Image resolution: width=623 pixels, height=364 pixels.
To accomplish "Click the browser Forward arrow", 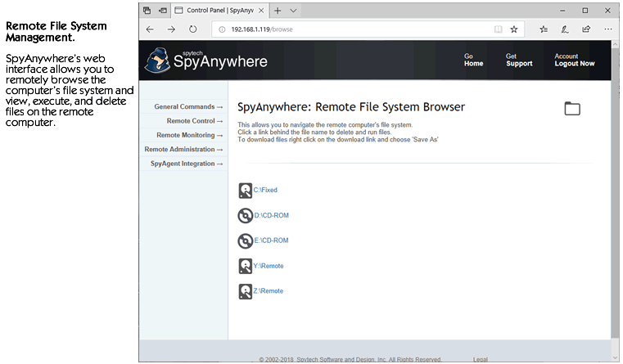I will pyautogui.click(x=171, y=29).
